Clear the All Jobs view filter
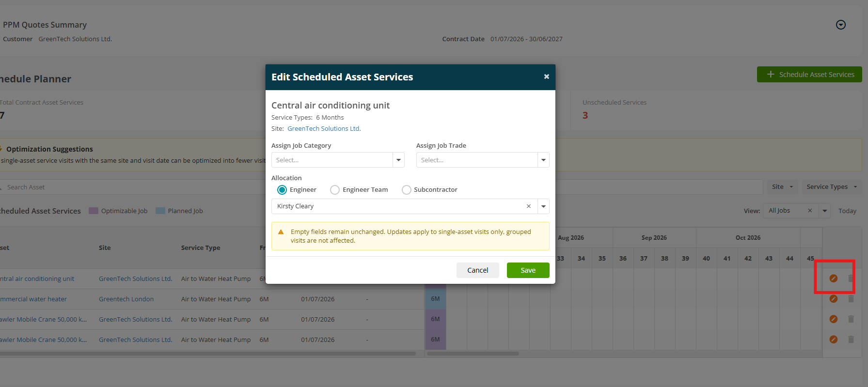The height and width of the screenshot is (387, 868). (810, 211)
